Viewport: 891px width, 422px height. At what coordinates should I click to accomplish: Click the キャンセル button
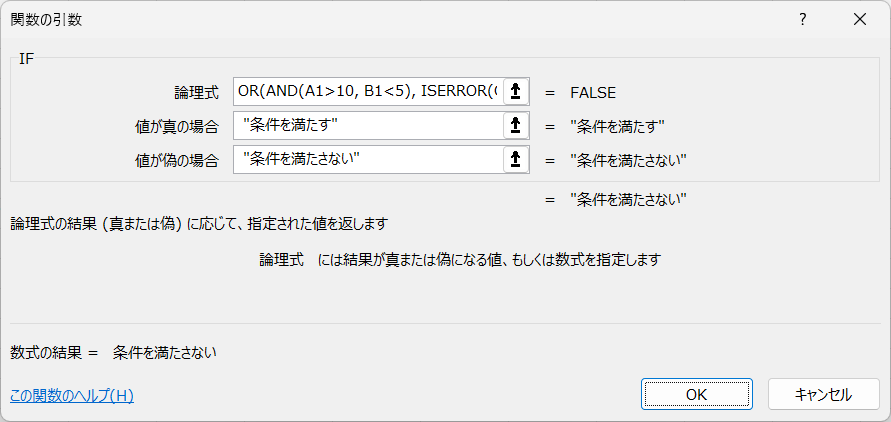(x=823, y=394)
